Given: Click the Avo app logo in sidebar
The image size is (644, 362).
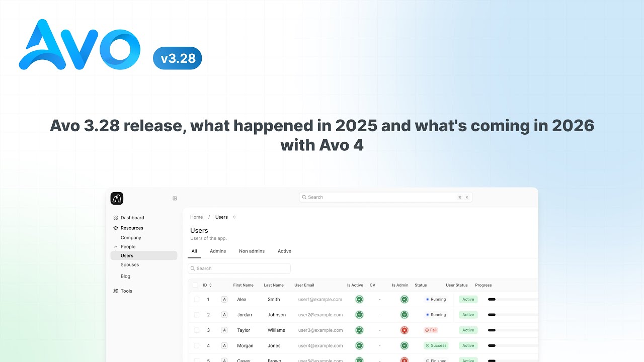Looking at the screenshot, I should coord(117,199).
